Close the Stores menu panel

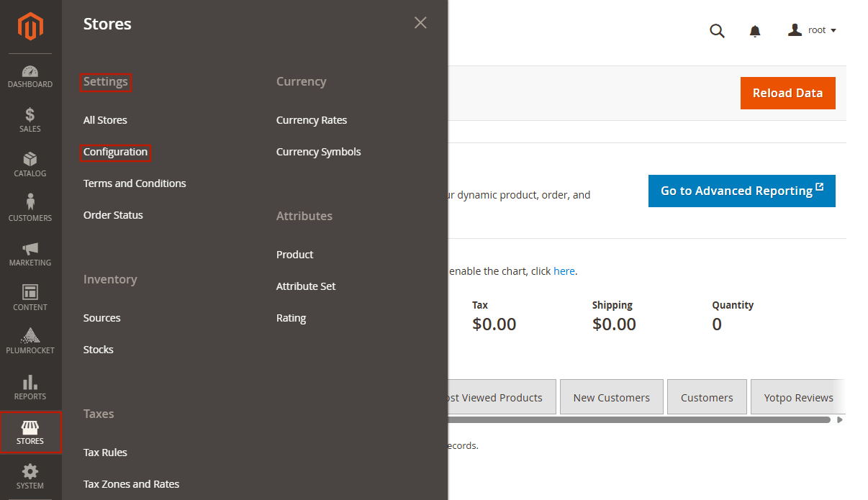click(420, 23)
